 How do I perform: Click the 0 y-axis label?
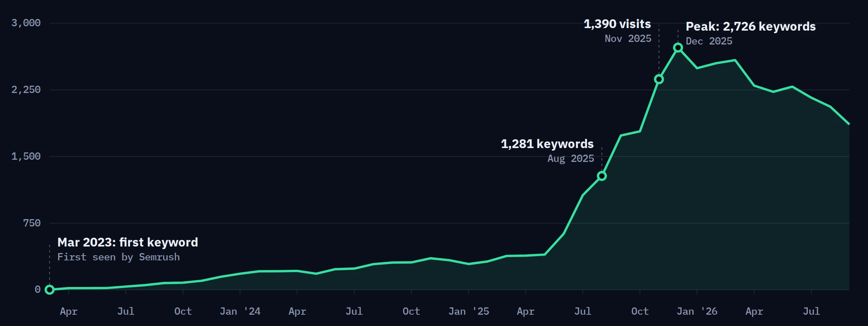38,290
